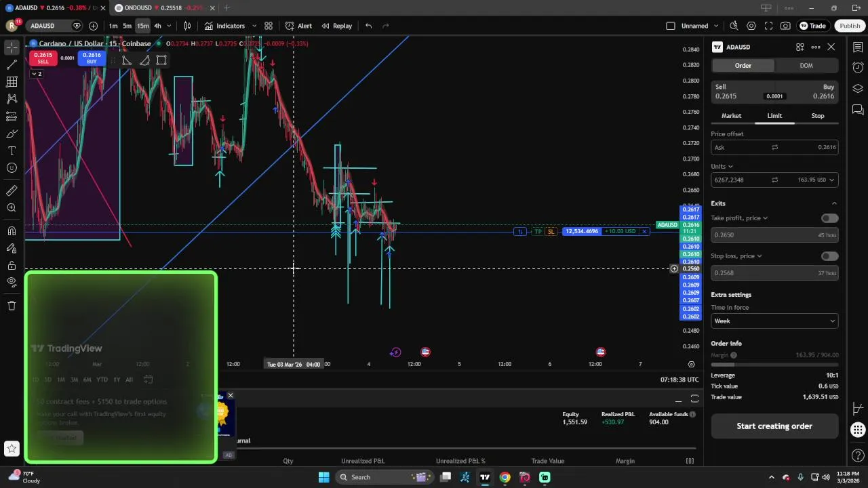The height and width of the screenshot is (488, 868).
Task: Open Gann and Fibonacci tools
Action: click(x=12, y=82)
